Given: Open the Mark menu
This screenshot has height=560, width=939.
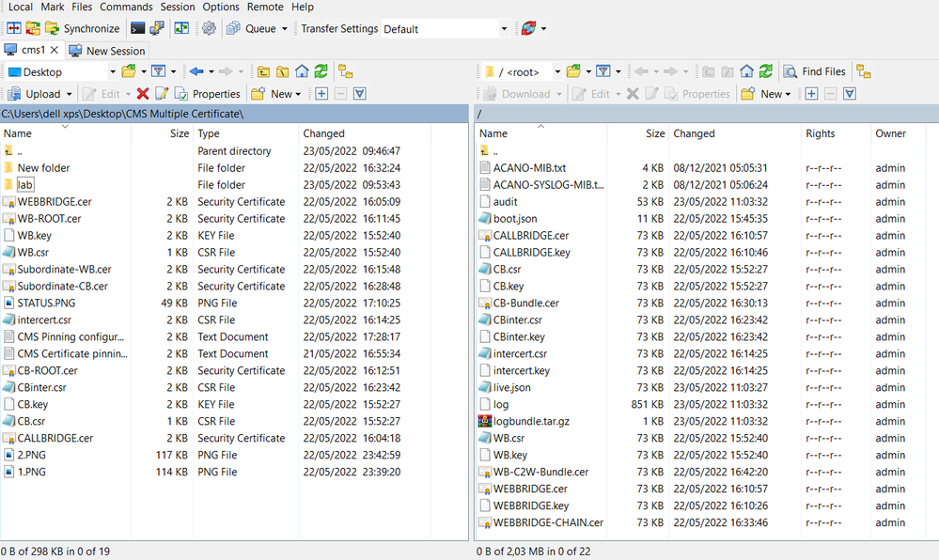Looking at the screenshot, I should [x=53, y=8].
